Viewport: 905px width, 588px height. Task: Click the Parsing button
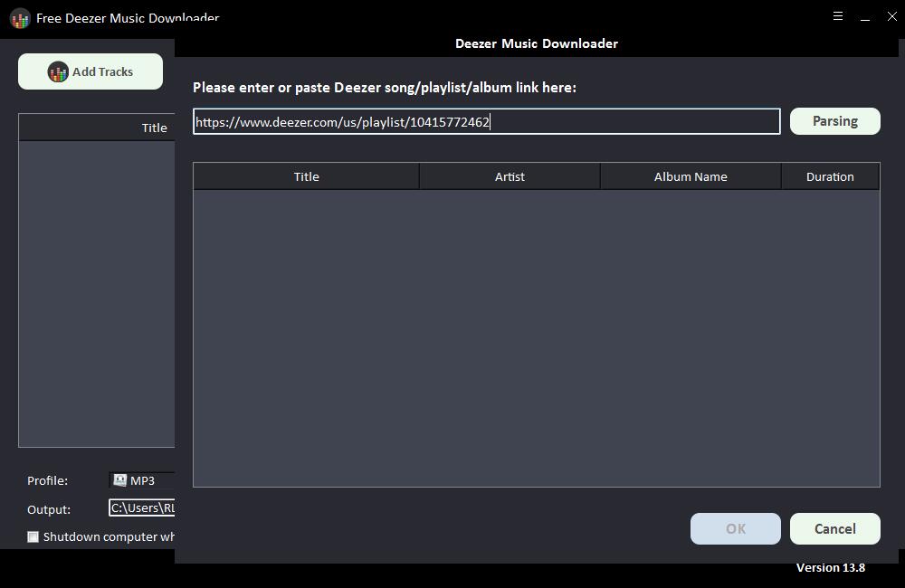(x=834, y=121)
